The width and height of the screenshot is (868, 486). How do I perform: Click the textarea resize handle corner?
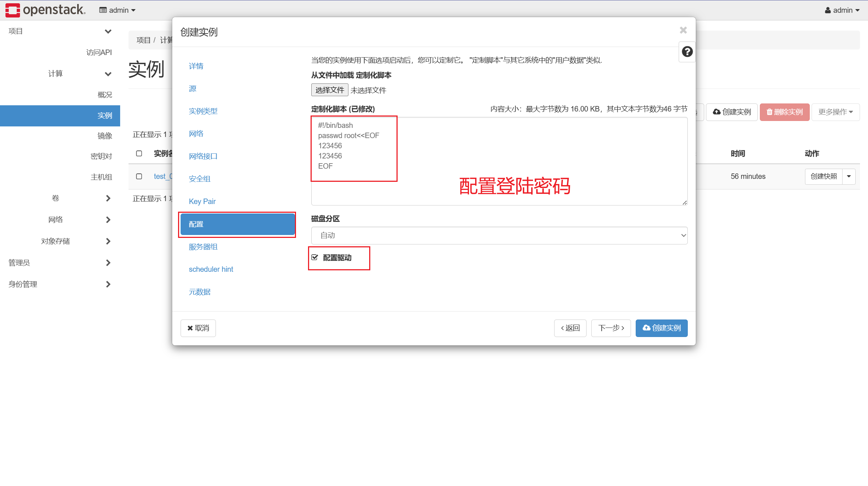pyautogui.click(x=684, y=203)
